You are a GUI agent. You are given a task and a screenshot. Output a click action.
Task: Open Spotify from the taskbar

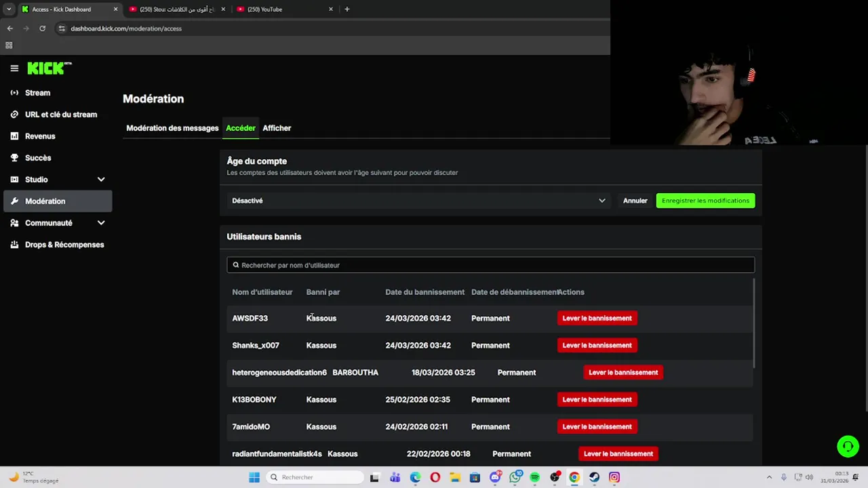tap(535, 477)
